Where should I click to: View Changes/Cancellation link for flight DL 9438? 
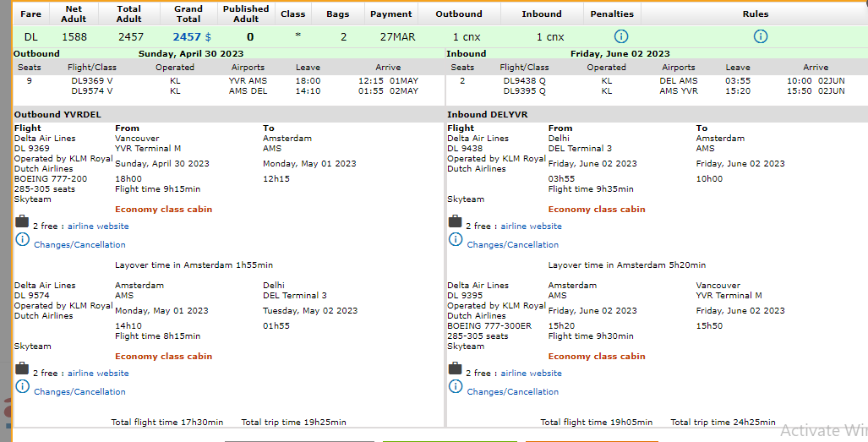pos(512,245)
